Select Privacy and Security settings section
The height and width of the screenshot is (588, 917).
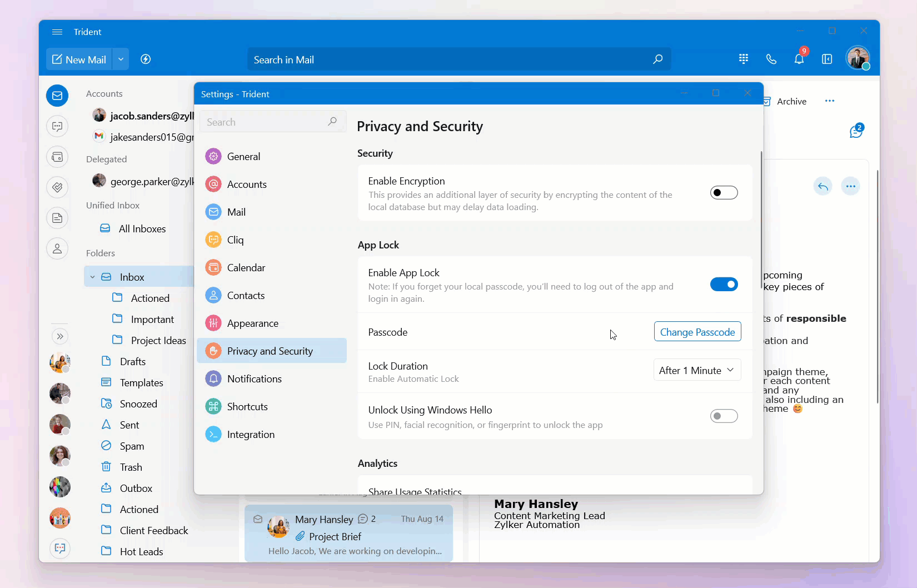[x=272, y=351]
